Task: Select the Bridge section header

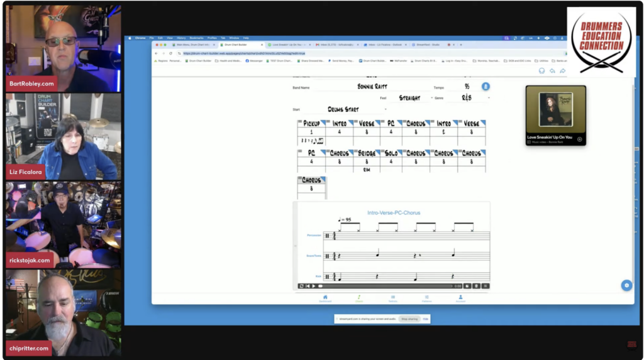Action: tap(367, 153)
